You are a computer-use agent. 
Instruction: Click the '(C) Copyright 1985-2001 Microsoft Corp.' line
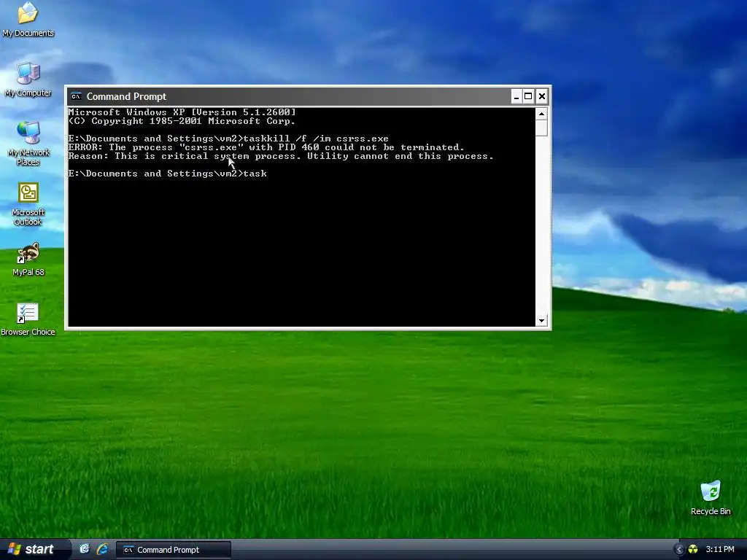coord(182,122)
